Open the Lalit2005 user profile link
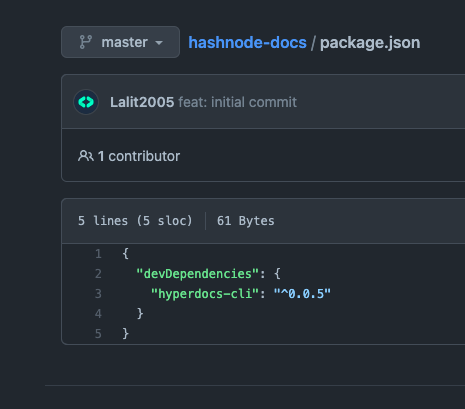The width and height of the screenshot is (465, 409). click(142, 102)
